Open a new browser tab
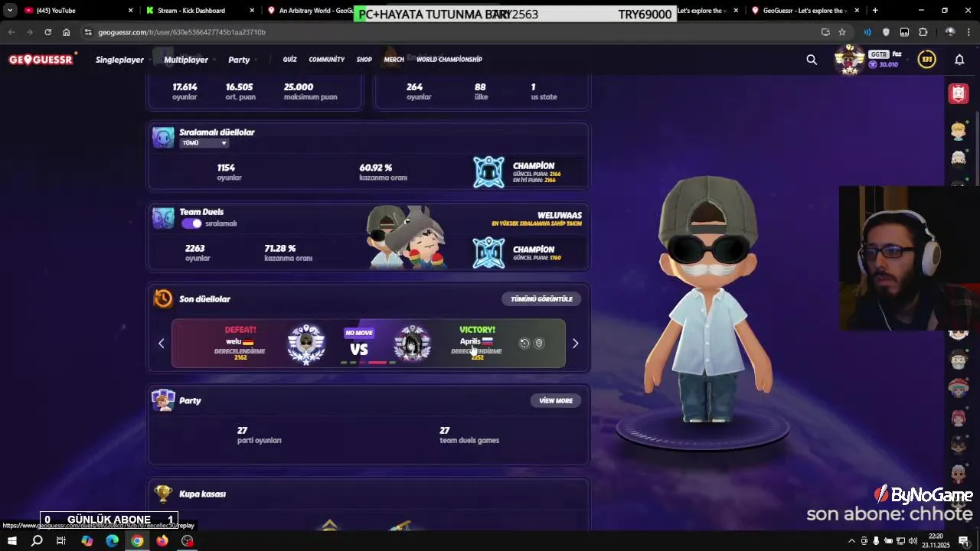Image resolution: width=980 pixels, height=551 pixels. tap(875, 11)
